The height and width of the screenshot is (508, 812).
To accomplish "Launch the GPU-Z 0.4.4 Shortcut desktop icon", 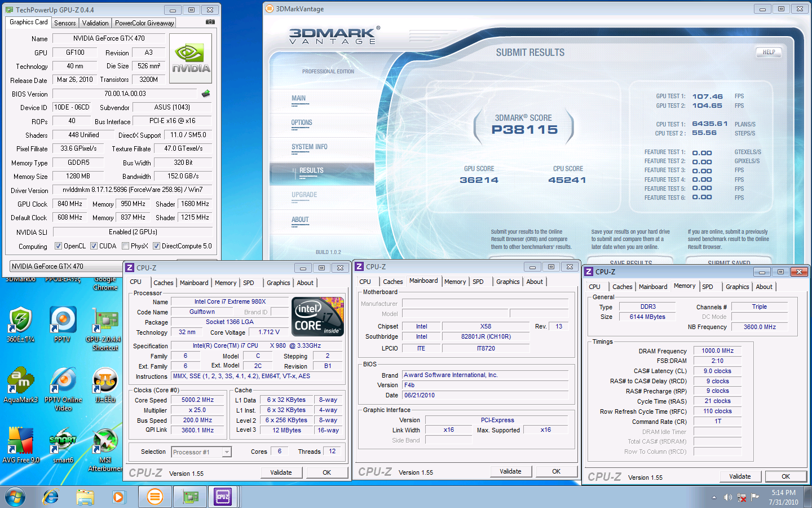I will pos(105,329).
